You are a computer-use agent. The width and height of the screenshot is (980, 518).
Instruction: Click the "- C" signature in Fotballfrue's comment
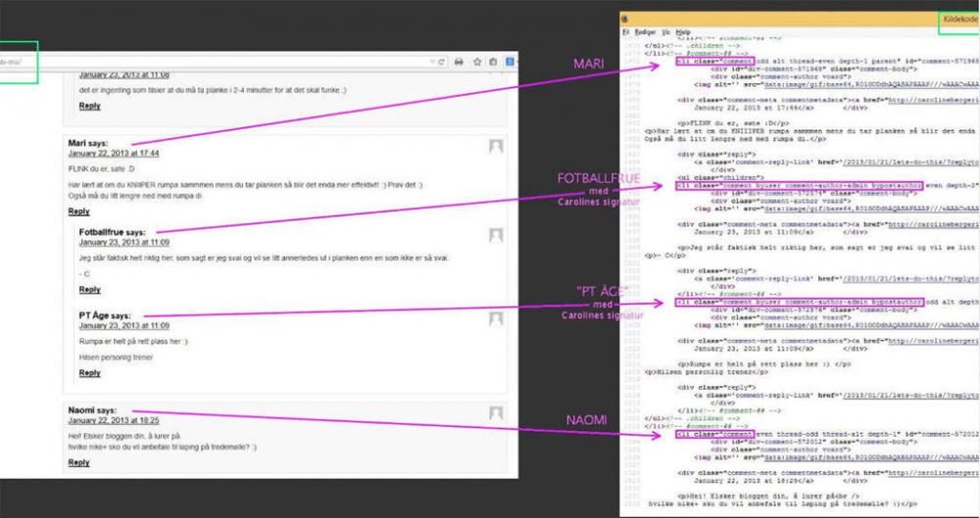[x=84, y=273]
